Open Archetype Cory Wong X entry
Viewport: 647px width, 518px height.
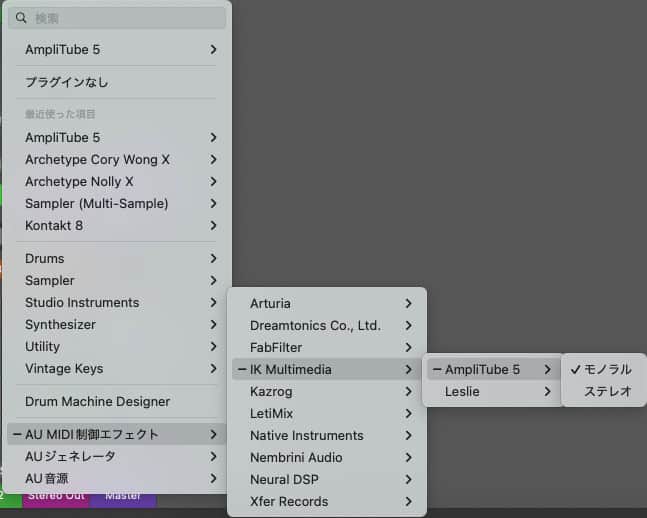point(117,159)
